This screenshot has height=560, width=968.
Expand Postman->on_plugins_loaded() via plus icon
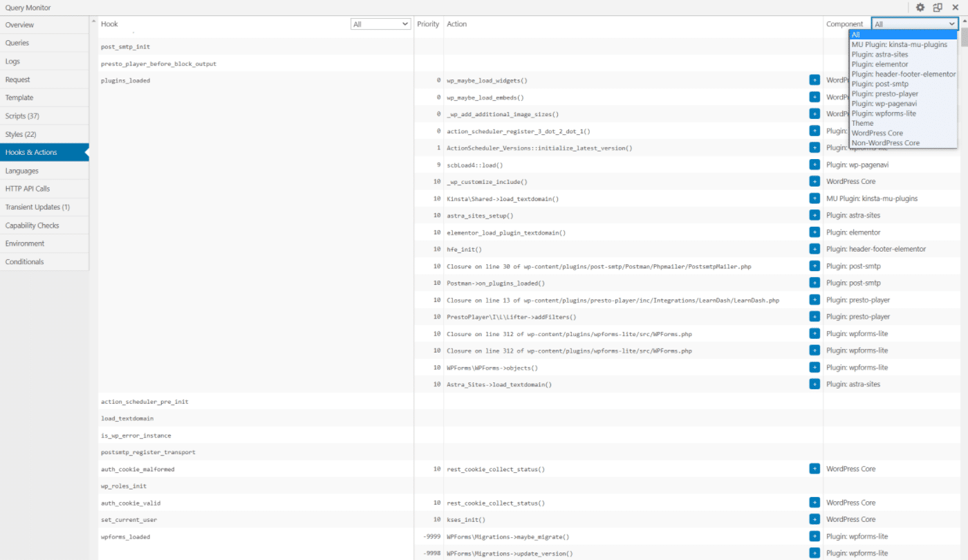coord(815,282)
